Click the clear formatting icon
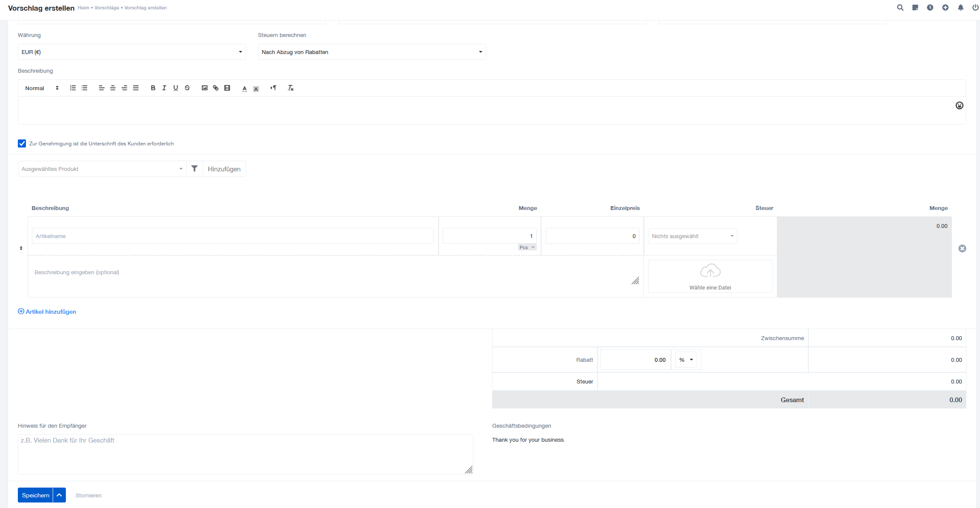This screenshot has height=508, width=980. [x=291, y=88]
